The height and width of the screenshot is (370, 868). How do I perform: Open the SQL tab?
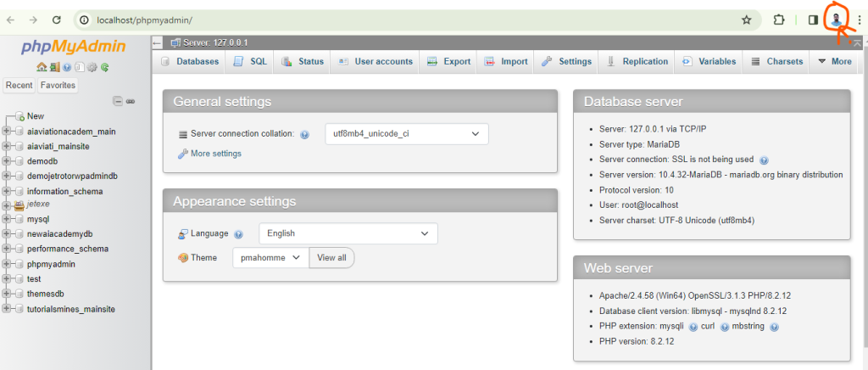pyautogui.click(x=250, y=61)
